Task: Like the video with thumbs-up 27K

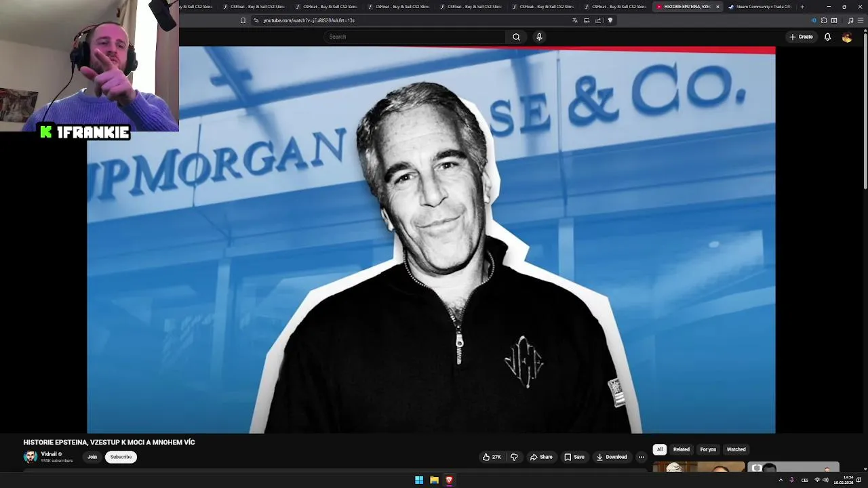Action: coord(492,457)
